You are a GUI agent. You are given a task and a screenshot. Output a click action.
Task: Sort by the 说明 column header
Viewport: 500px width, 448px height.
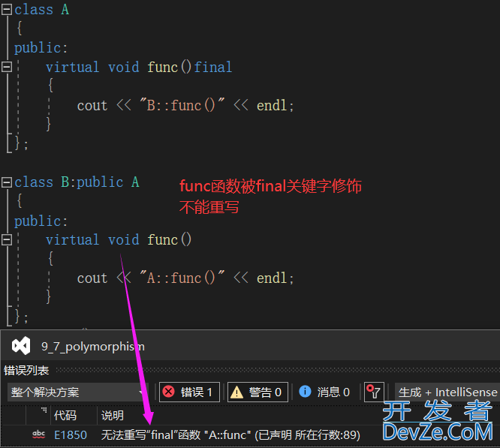113,416
